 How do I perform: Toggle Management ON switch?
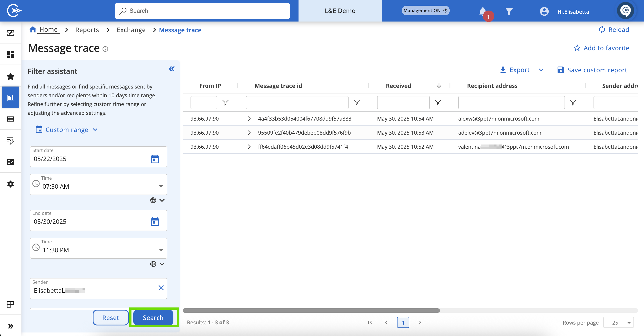pos(426,11)
